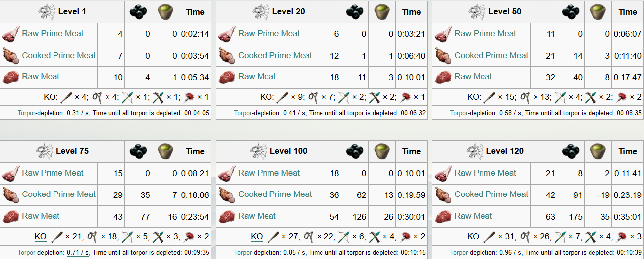
Task: Click the Time column header in Level 120 table
Action: coord(627,151)
